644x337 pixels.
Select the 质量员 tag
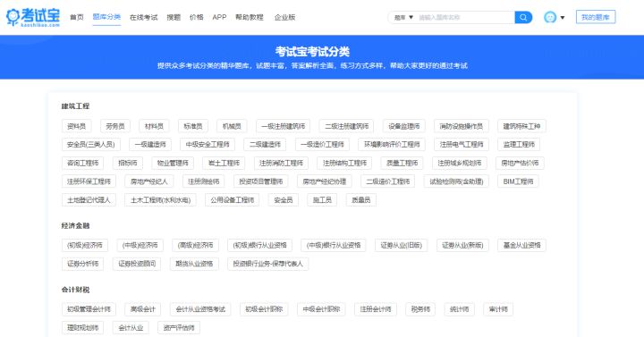point(361,200)
